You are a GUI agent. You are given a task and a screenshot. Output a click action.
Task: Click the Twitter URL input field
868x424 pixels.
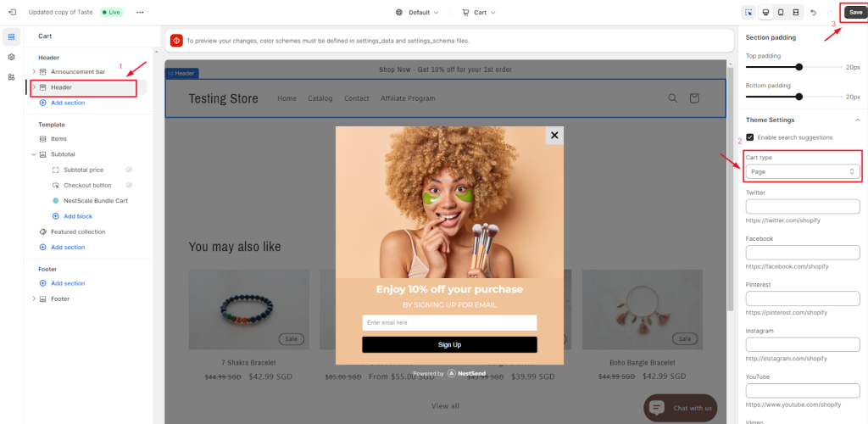click(x=803, y=206)
